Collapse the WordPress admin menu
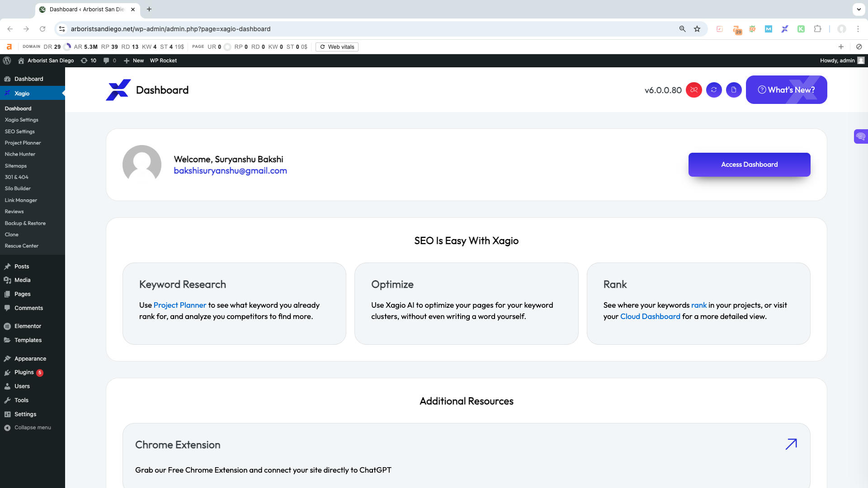The height and width of the screenshot is (488, 868). pyautogui.click(x=33, y=427)
